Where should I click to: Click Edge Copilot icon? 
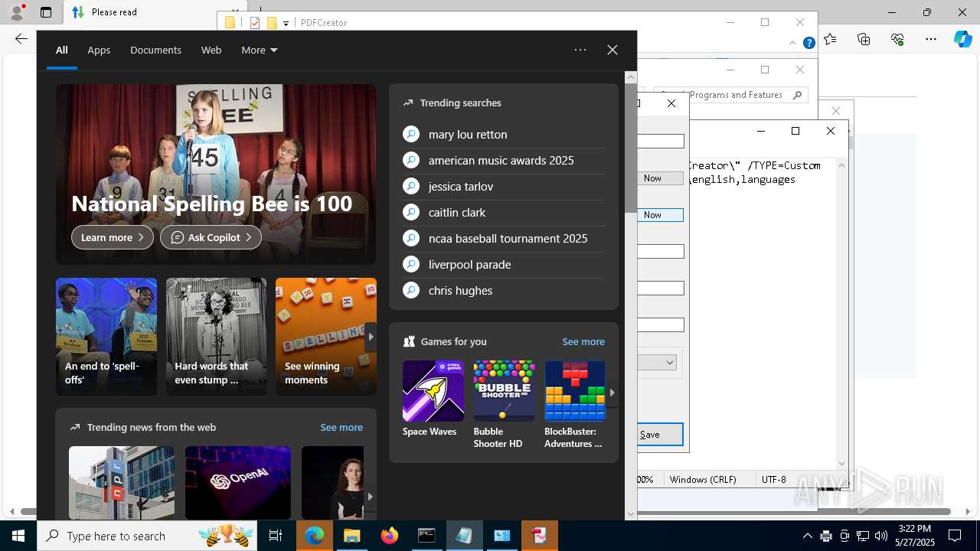[962, 39]
